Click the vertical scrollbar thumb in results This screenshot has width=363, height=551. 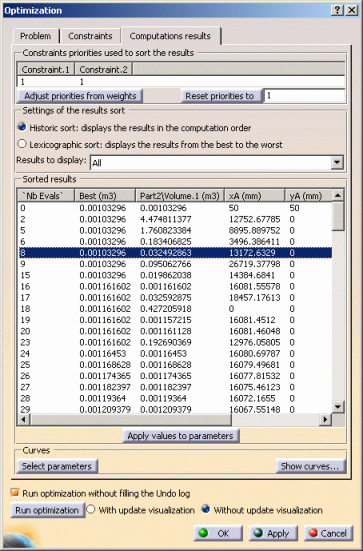coord(338,216)
